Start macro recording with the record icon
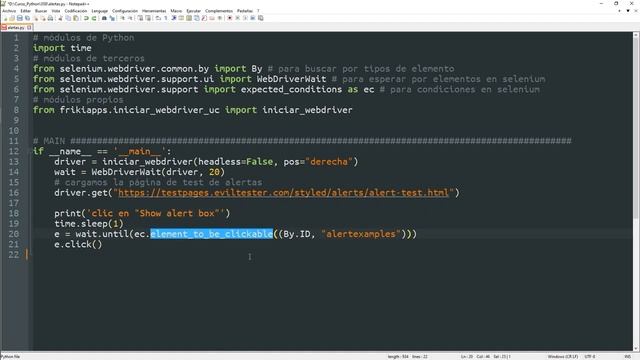Viewport: 640px width, 360px height. (229, 18)
